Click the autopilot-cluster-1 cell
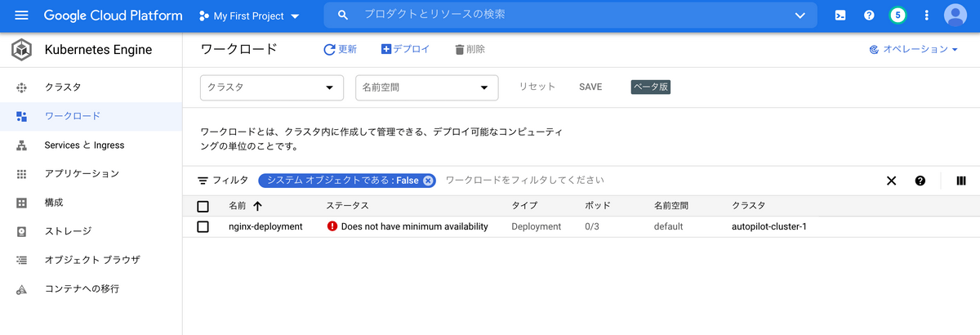The image size is (980, 335). point(769,226)
